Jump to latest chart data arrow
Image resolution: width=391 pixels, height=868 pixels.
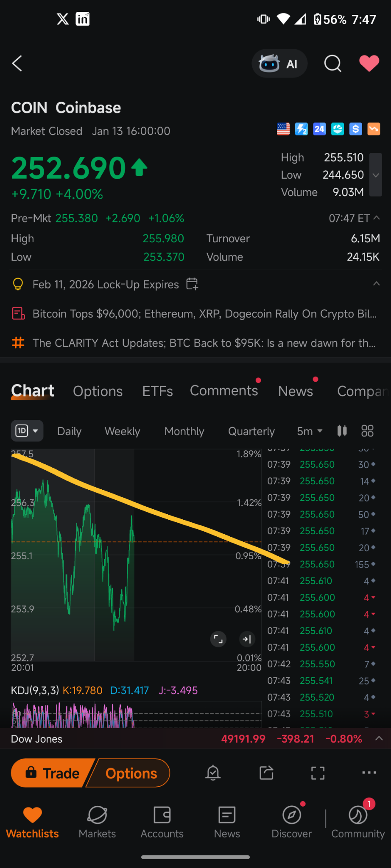click(x=247, y=639)
